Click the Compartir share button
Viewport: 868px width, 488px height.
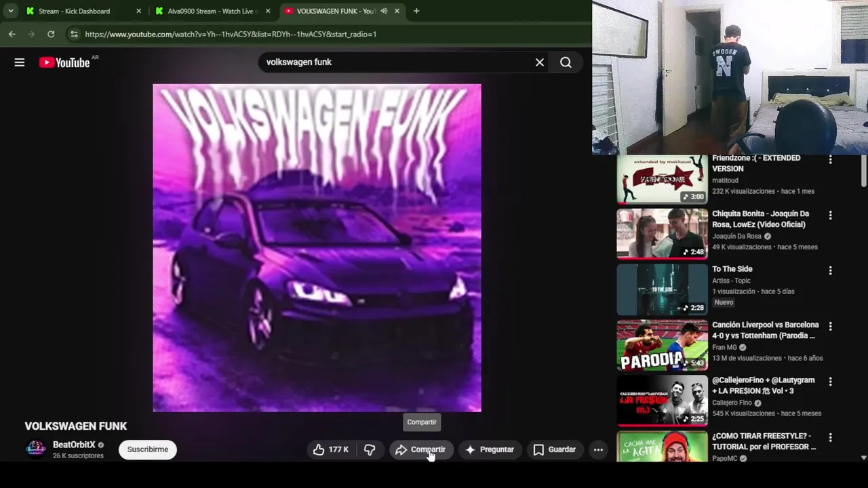[421, 449]
